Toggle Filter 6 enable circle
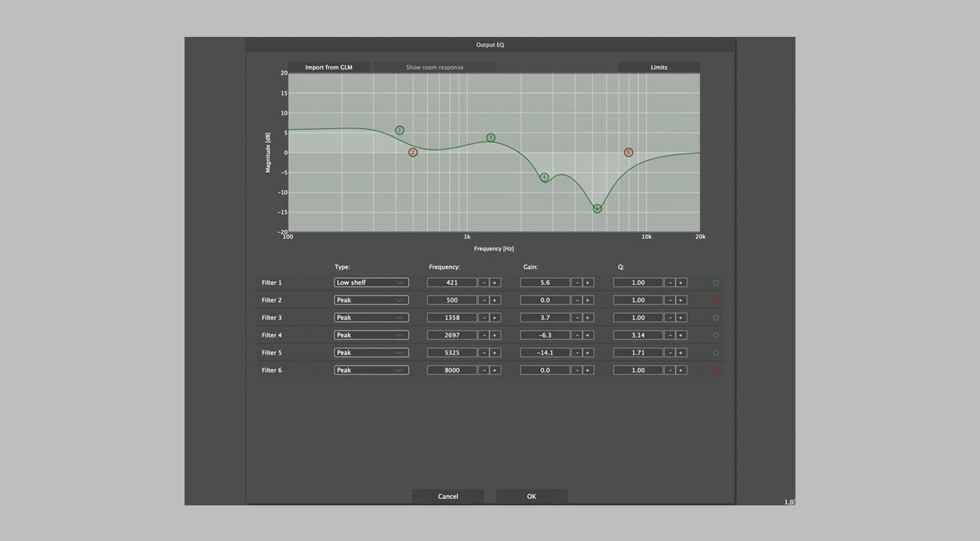 716,370
